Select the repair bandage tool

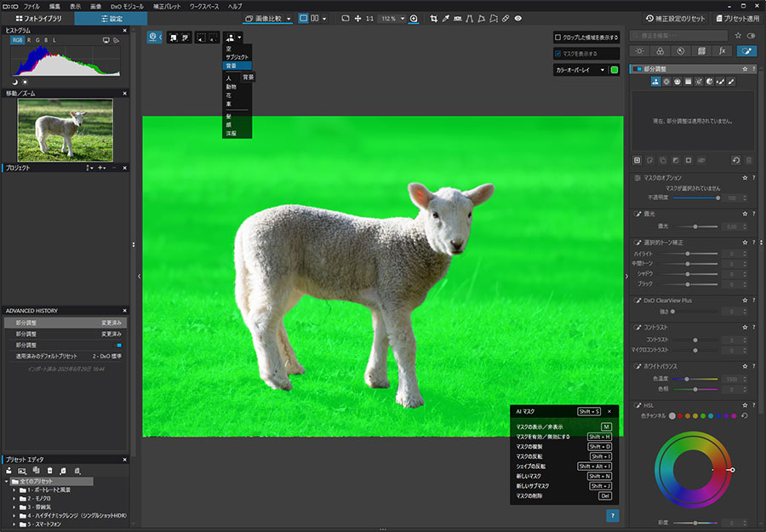tap(506, 19)
